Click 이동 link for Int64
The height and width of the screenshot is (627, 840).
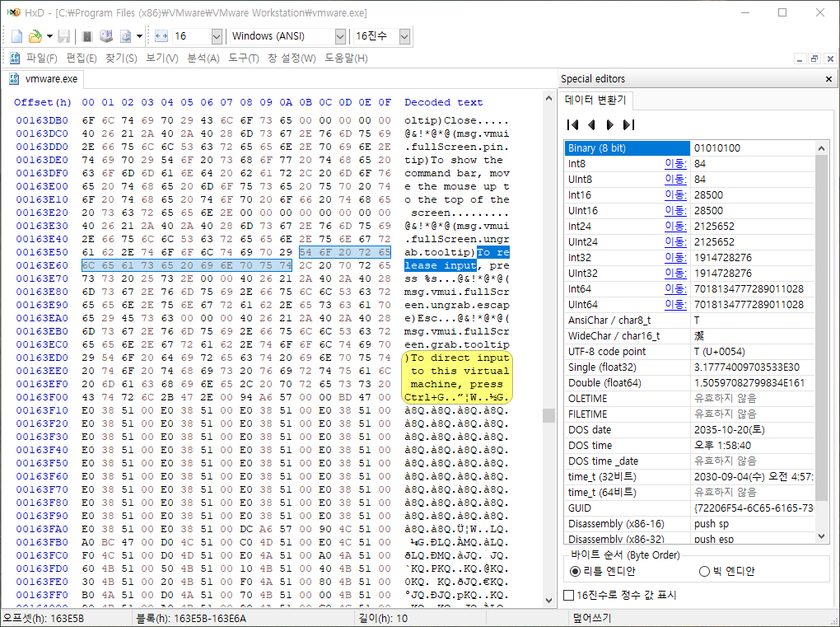pos(675,289)
